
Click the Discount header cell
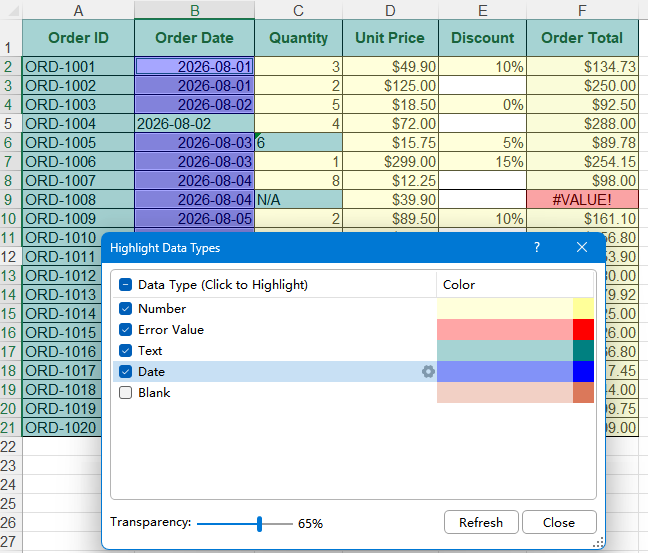(482, 38)
